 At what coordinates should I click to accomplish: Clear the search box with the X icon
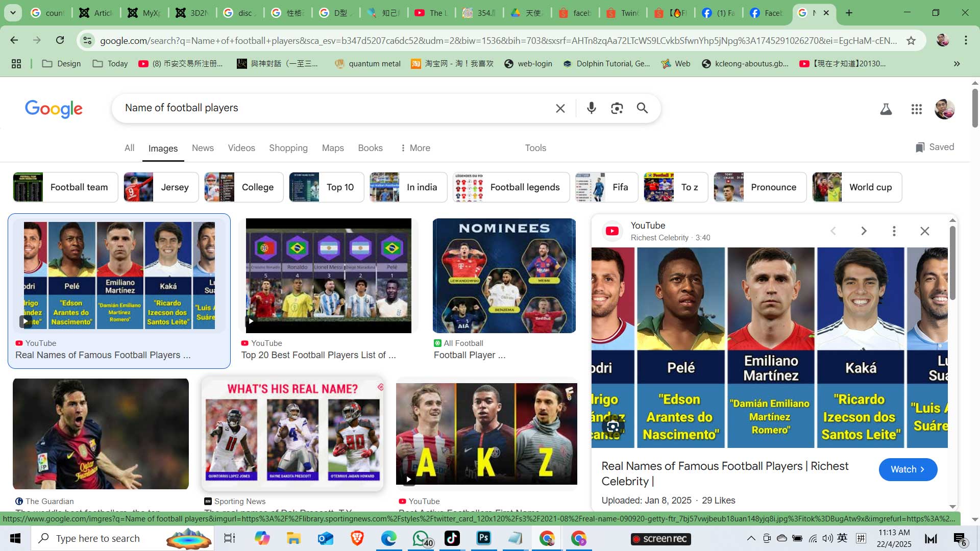click(x=560, y=108)
